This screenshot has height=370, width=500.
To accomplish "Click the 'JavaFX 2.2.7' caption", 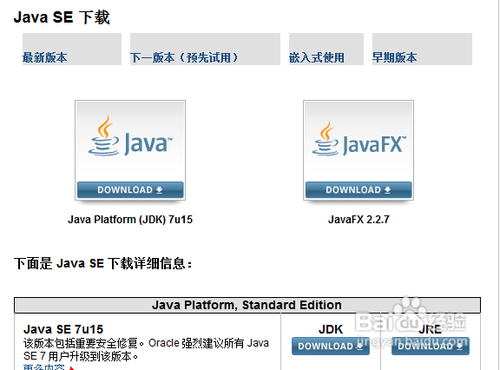I will (x=359, y=219).
